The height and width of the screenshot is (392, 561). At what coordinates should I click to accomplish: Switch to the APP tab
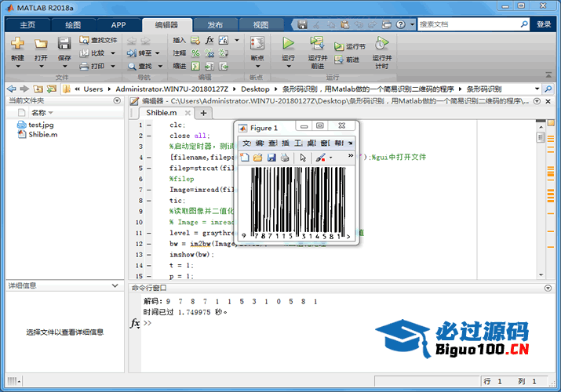118,24
